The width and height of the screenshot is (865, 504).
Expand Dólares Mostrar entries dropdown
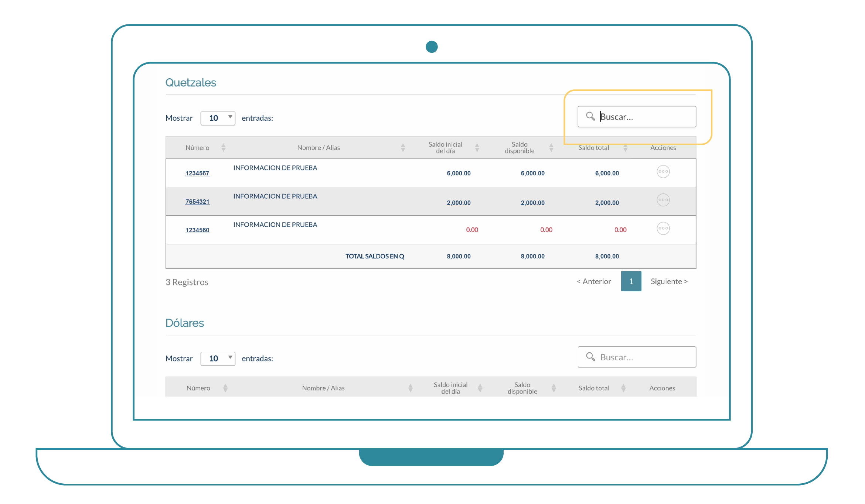218,359
